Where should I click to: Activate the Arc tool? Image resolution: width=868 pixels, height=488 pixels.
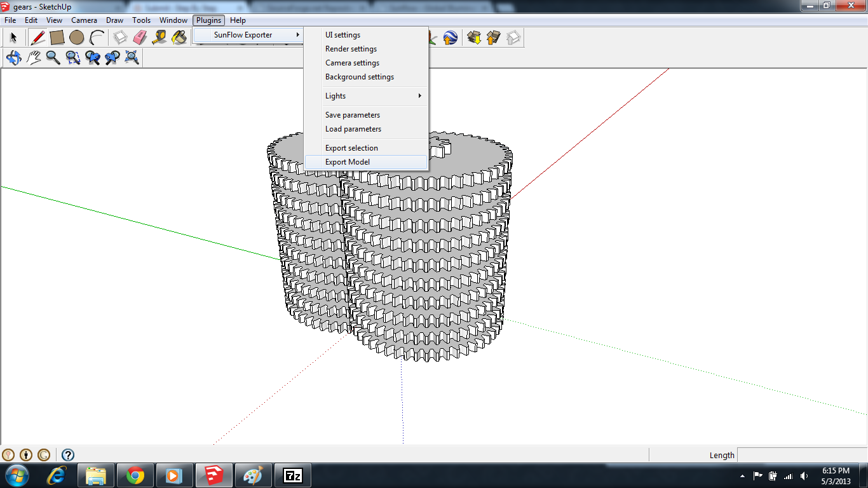click(97, 37)
